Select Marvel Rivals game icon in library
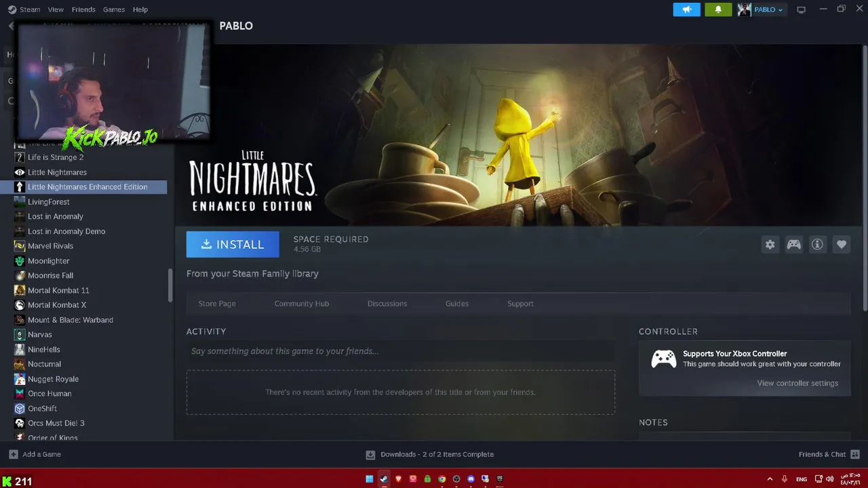 (20, 246)
